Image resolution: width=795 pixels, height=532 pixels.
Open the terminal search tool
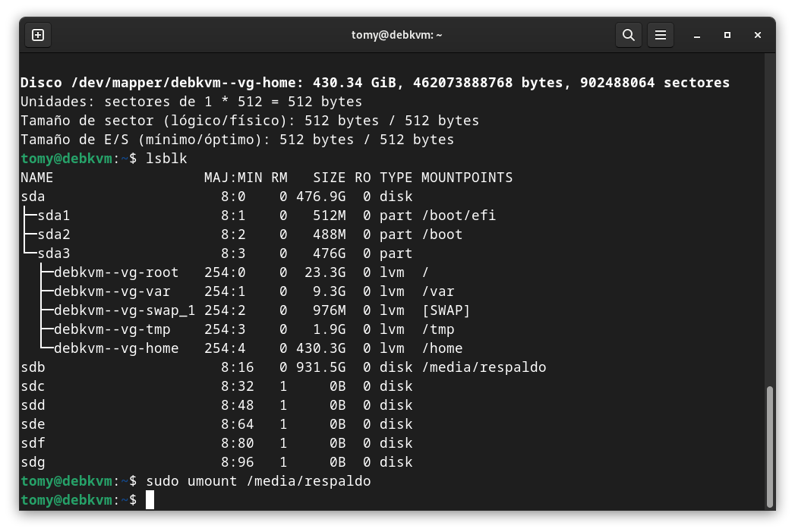tap(628, 35)
